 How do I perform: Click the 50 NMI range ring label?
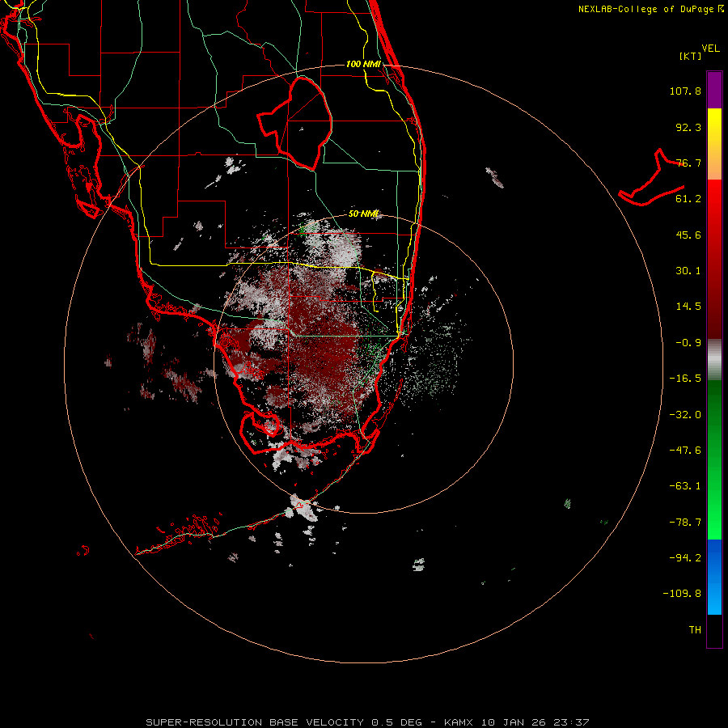(363, 214)
